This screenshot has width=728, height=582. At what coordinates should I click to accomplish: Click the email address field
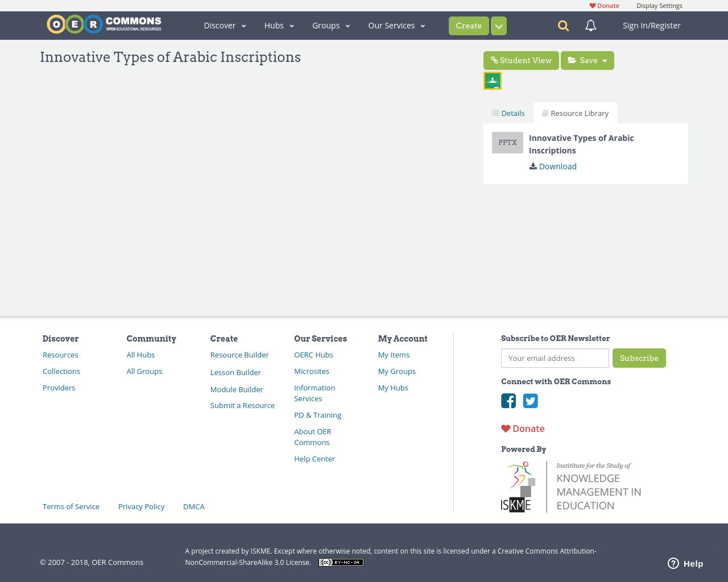click(x=555, y=357)
